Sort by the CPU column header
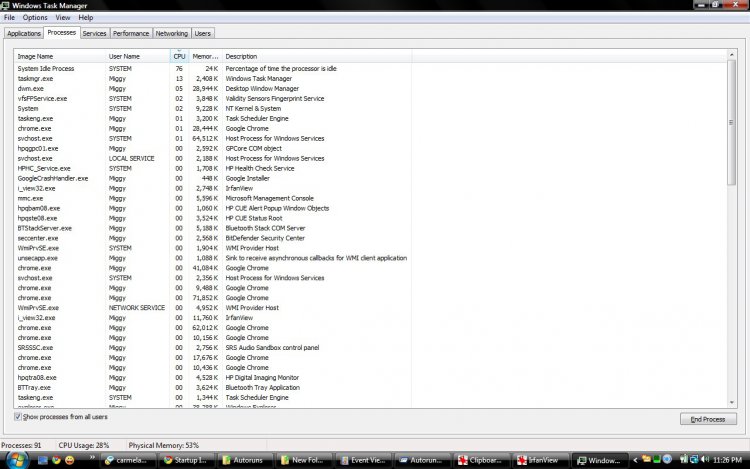This screenshot has height=469, width=750. pos(179,56)
